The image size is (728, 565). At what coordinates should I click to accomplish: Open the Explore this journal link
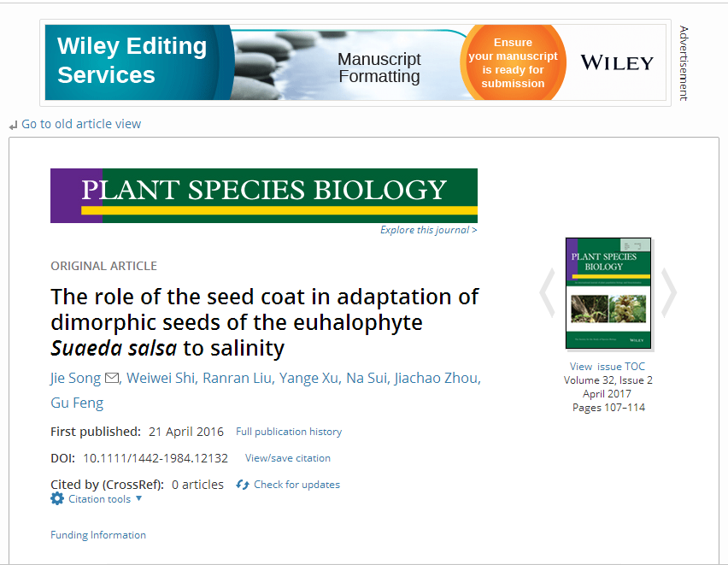pos(428,230)
